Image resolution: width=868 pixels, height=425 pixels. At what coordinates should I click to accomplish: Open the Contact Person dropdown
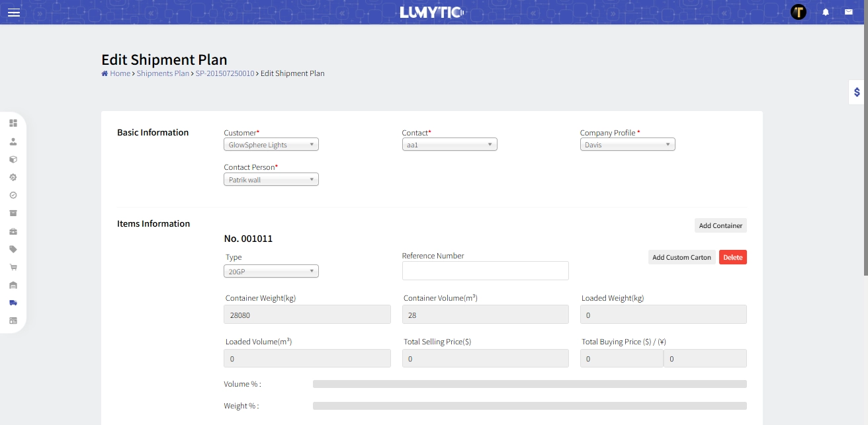(x=271, y=180)
